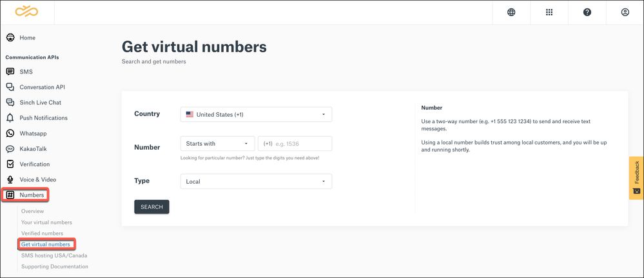Screen dimensions: 644x278
Task: Expand the Country dropdown United States (+1)
Action: coord(256,114)
